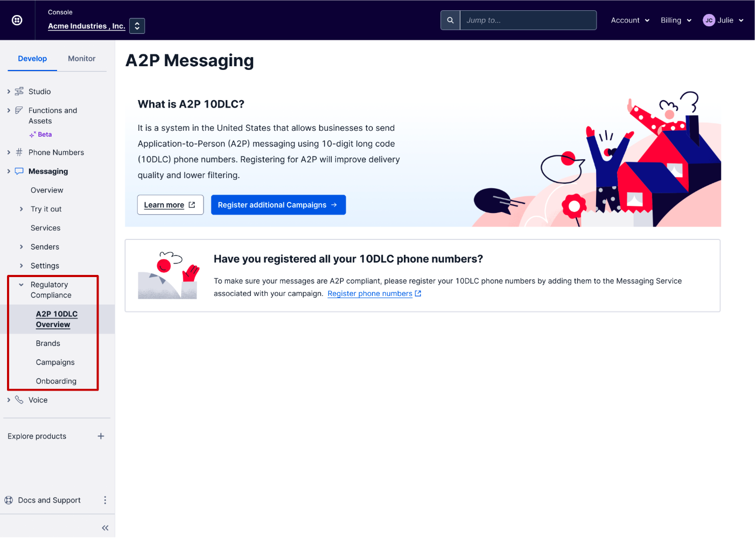Open the Campaigns page
The width and height of the screenshot is (756, 538).
click(x=55, y=363)
